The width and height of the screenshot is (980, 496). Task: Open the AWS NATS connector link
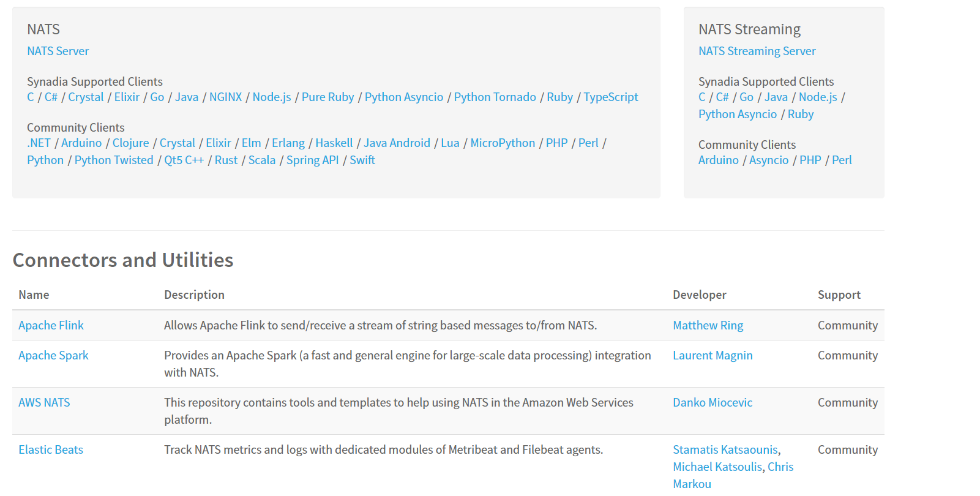pyautogui.click(x=44, y=403)
